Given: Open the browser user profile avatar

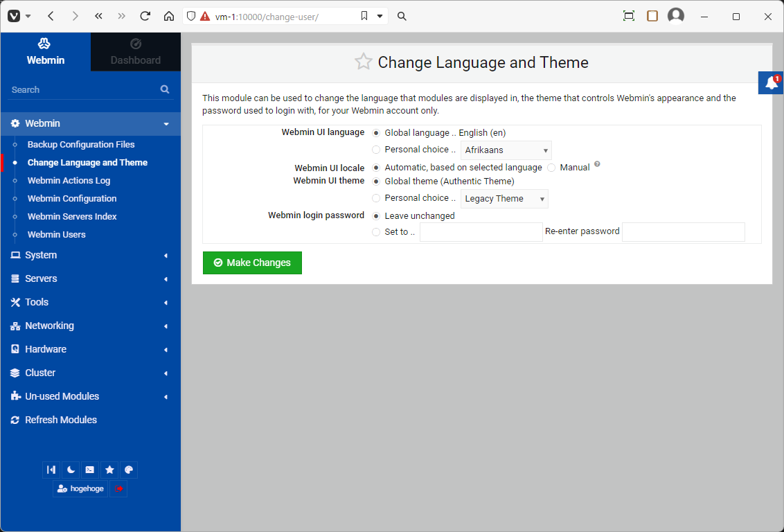Looking at the screenshot, I should (x=675, y=16).
